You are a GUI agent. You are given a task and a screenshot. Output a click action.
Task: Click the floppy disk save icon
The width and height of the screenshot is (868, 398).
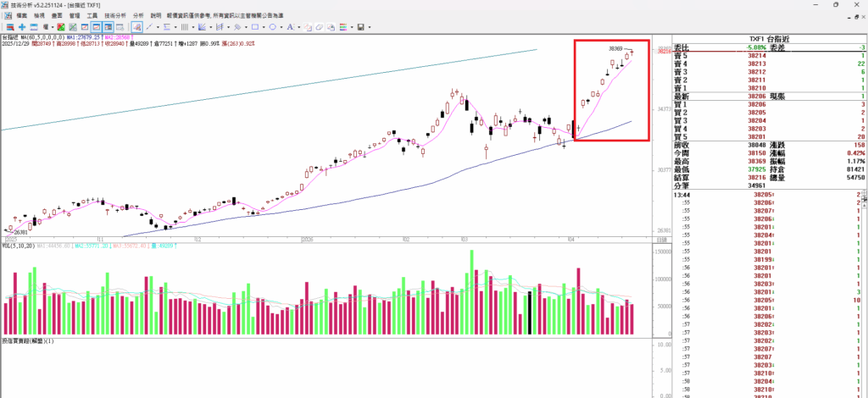tap(361, 27)
